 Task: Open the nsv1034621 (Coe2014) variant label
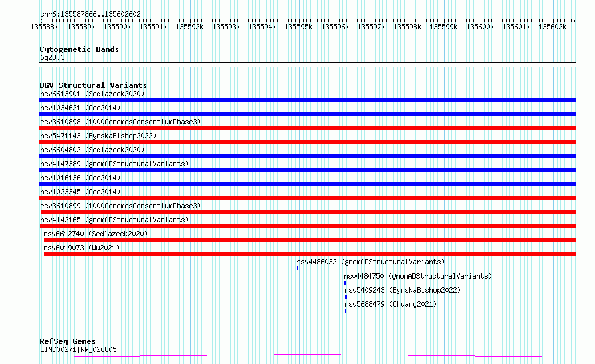pos(80,108)
